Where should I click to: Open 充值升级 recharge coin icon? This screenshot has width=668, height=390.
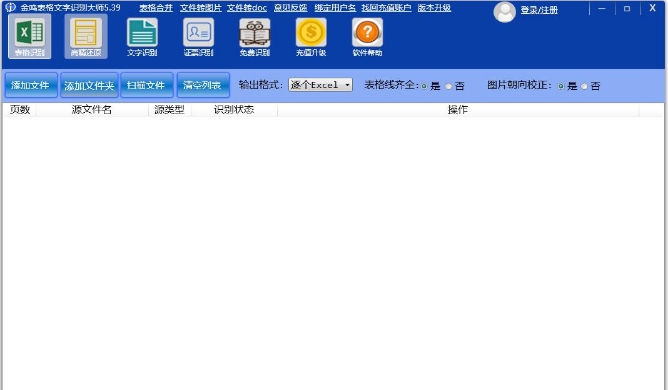coord(311,37)
